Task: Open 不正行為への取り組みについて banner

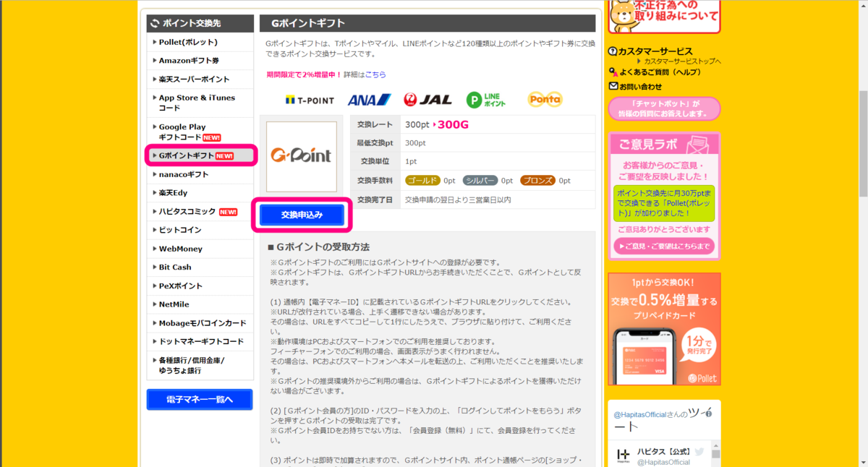Action: tap(664, 16)
